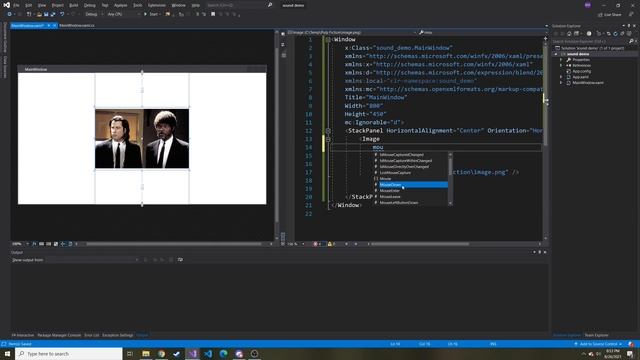This screenshot has width=640, height=360.
Task: Switch to the Exception Settings tab
Action: (x=118, y=335)
